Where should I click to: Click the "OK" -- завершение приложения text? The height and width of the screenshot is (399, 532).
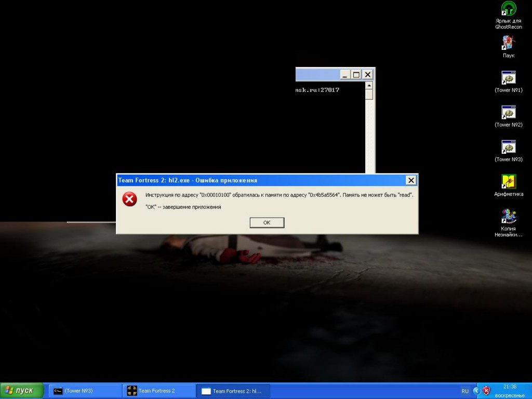183,207
